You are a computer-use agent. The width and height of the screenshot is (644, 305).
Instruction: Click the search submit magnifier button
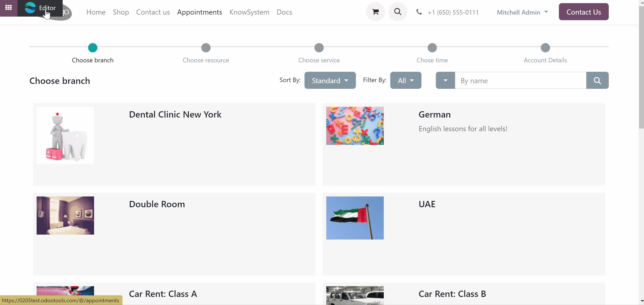pos(597,80)
